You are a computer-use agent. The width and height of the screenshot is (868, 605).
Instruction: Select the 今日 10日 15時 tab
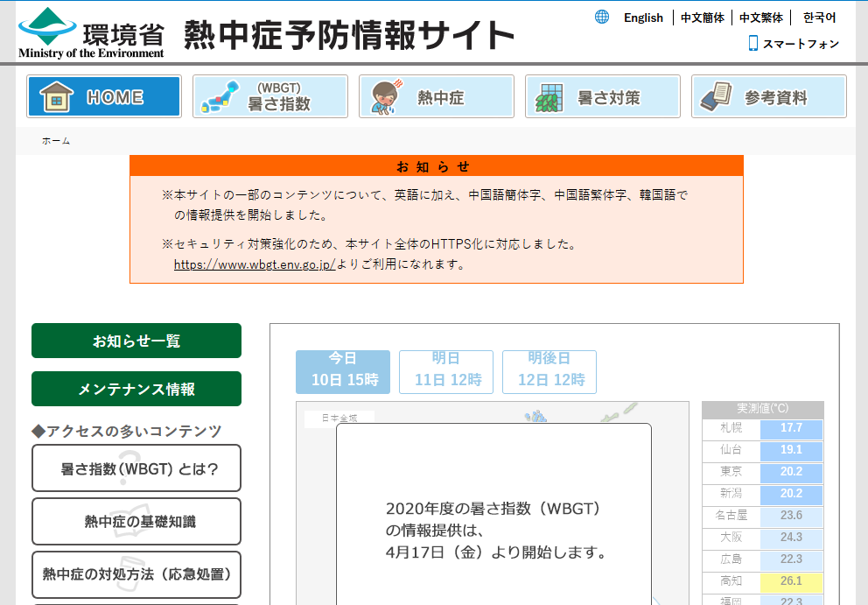point(343,371)
